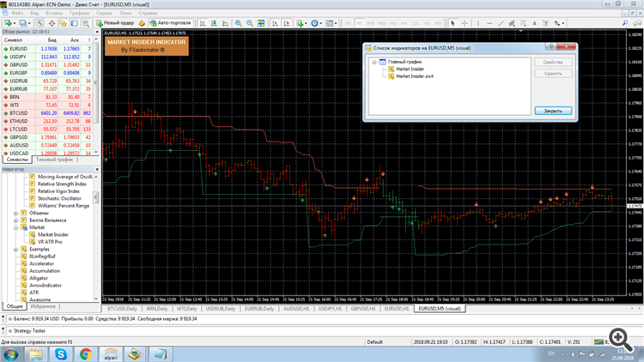Zoom in on the chart

[238, 23]
